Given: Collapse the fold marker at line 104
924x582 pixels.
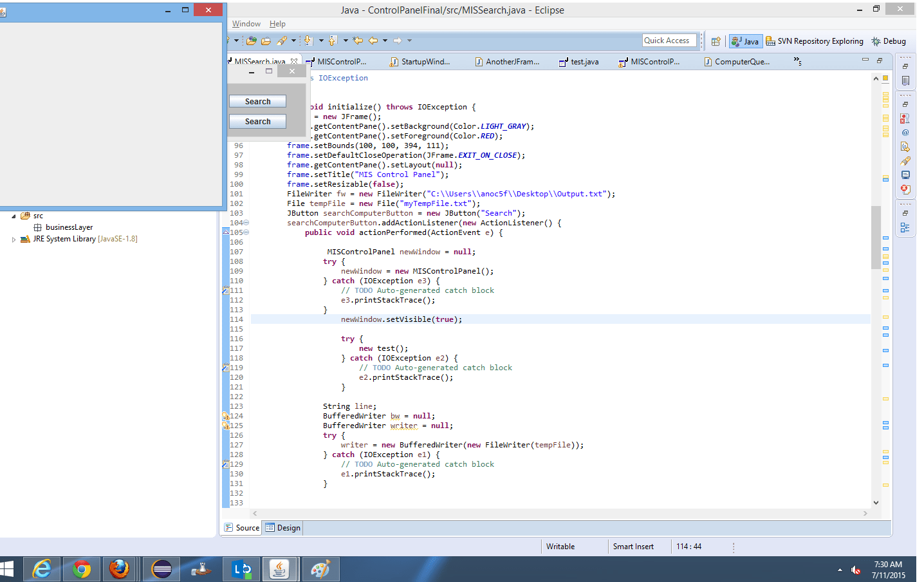Looking at the screenshot, I should [246, 223].
